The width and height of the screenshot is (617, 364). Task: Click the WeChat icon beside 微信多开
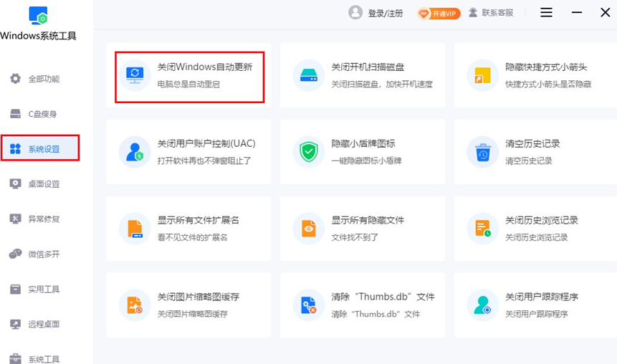(x=15, y=254)
